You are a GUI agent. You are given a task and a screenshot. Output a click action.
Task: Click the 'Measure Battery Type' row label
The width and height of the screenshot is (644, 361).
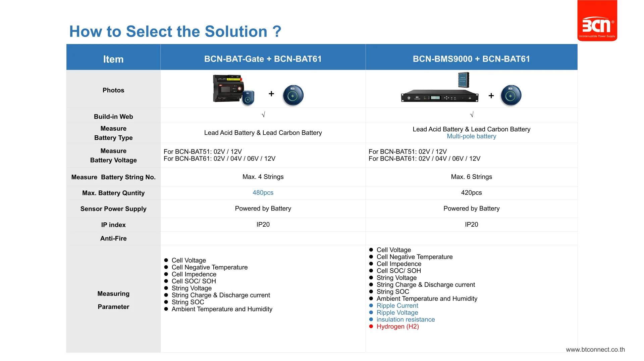point(113,133)
